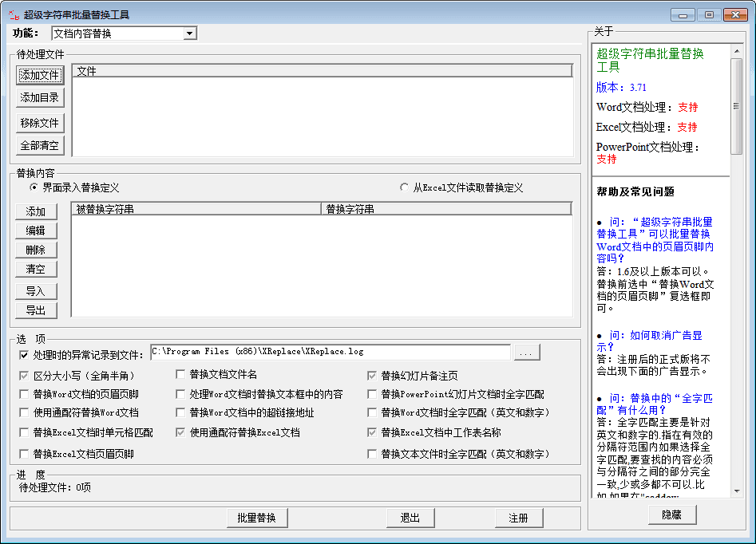Click the log file path input field
Image resolution: width=756 pixels, height=544 pixels.
point(330,353)
